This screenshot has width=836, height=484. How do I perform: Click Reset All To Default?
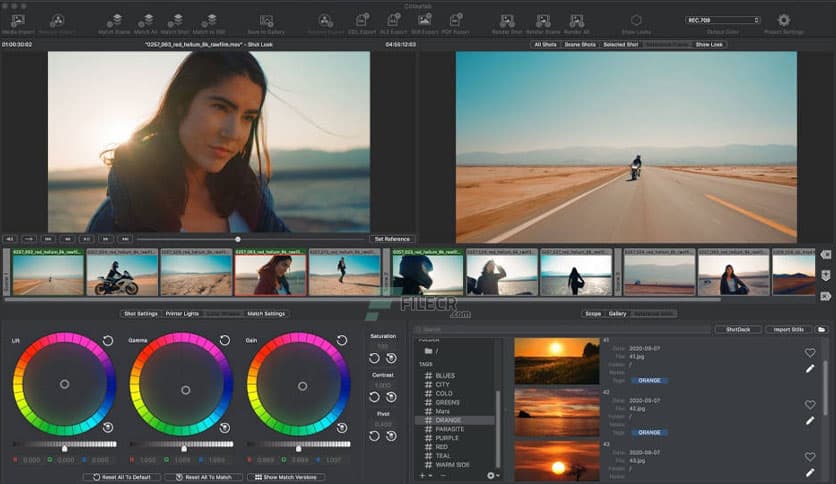tap(122, 477)
